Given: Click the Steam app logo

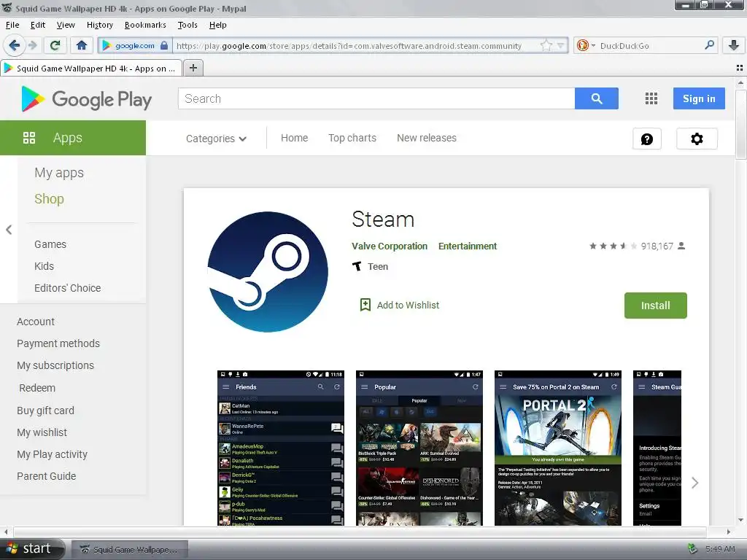Looking at the screenshot, I should [x=268, y=272].
